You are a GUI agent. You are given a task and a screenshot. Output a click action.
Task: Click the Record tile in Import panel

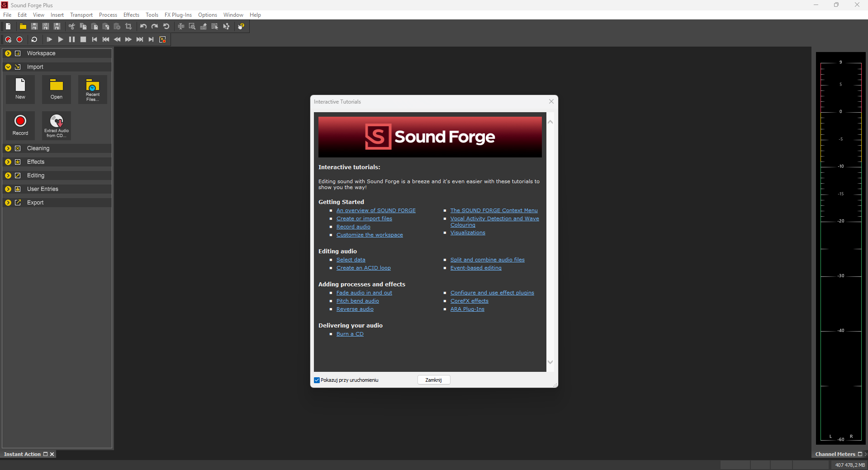20,126
